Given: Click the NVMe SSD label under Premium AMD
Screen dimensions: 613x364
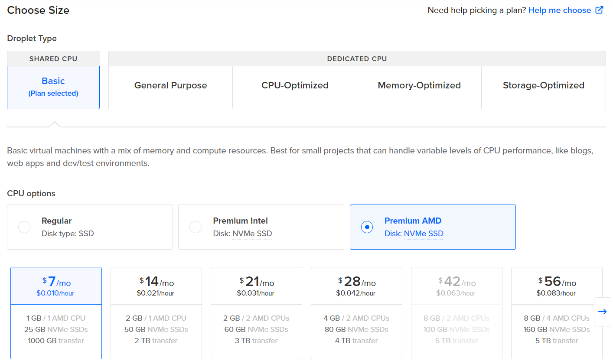Looking at the screenshot, I should point(423,234).
